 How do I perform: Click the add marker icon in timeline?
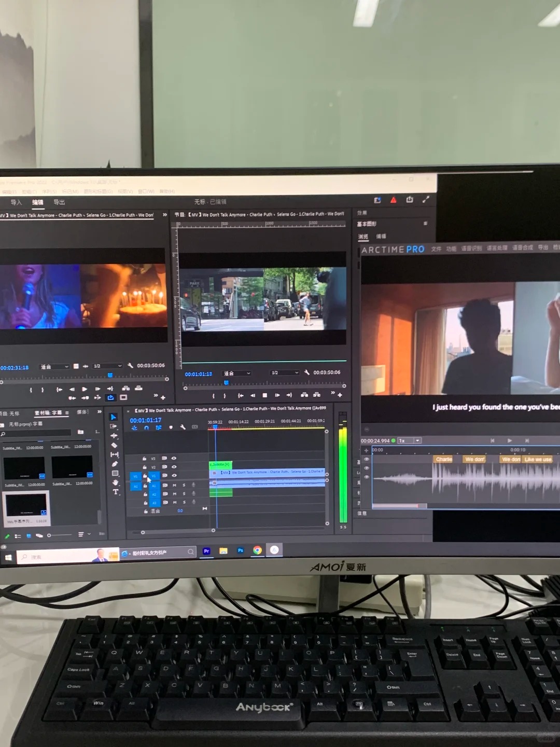(x=171, y=427)
